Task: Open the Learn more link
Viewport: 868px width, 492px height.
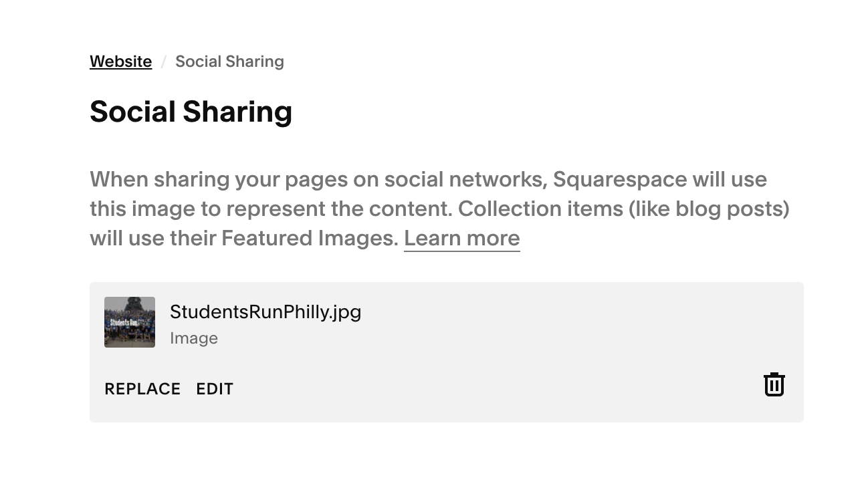Action: tap(462, 238)
